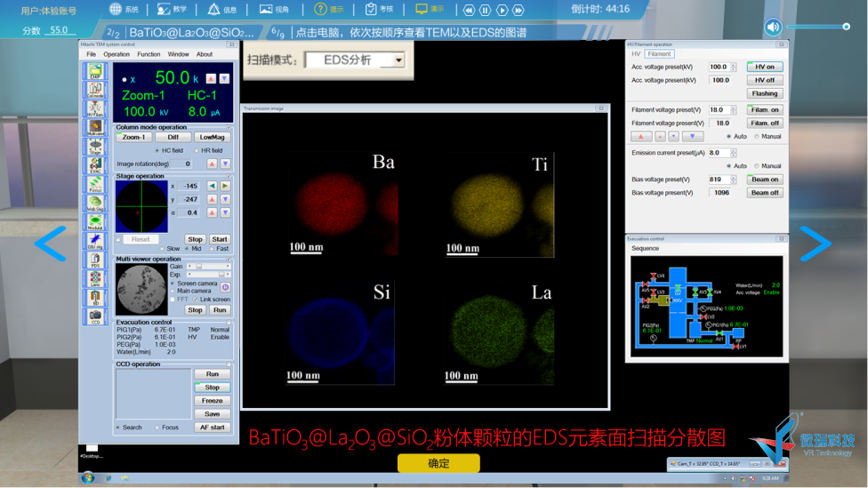
Task: Open the BD sidebar icon
Action: [x=95, y=297]
